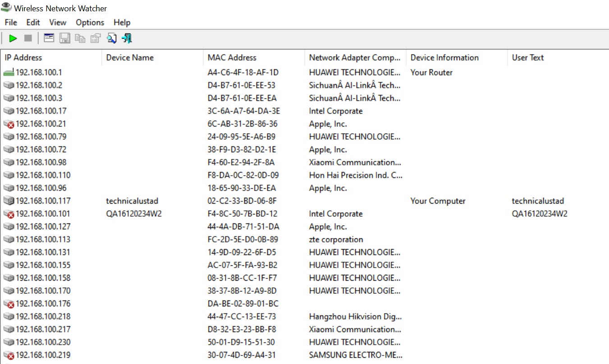Click device icon beside 192.168.100.230

9,342
